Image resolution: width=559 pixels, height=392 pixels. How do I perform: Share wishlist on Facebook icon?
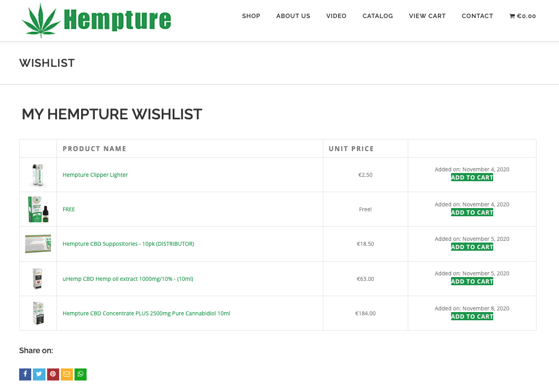(25, 374)
